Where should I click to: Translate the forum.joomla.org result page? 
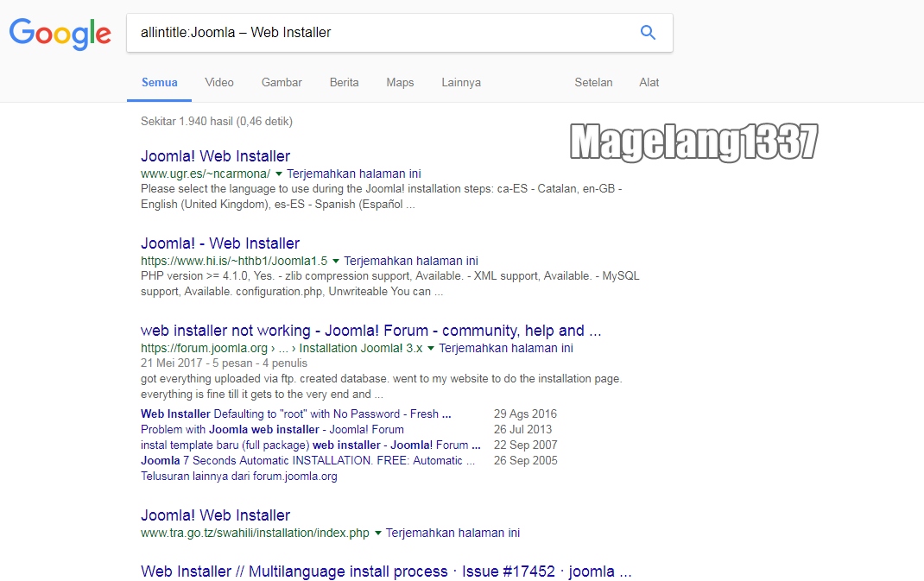pyautogui.click(x=505, y=348)
